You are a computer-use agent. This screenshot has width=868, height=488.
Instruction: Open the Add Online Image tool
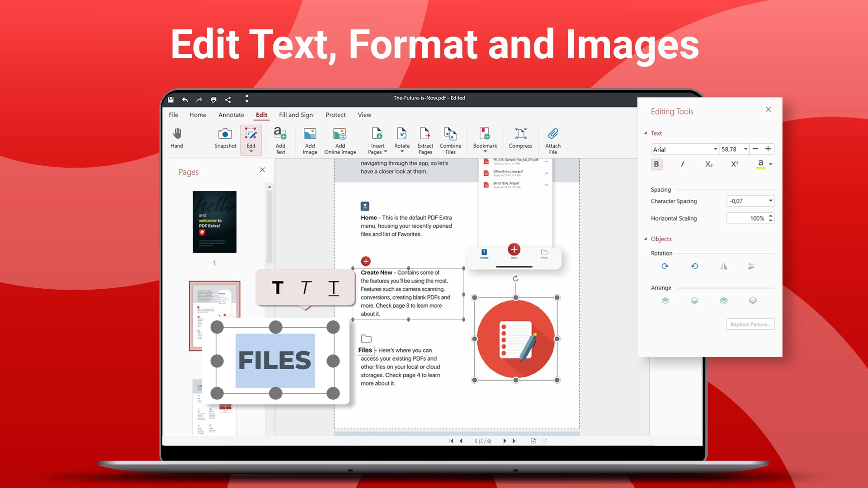[340, 139]
